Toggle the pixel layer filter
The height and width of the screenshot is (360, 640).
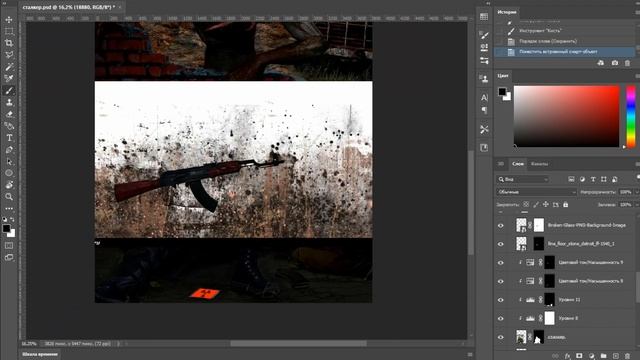pyautogui.click(x=571, y=179)
